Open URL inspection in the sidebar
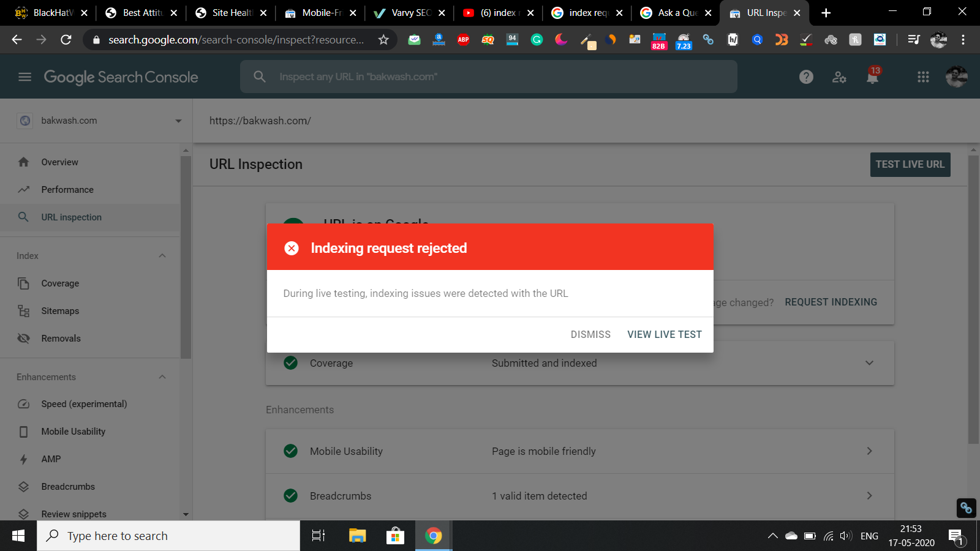The image size is (980, 551). tap(90, 217)
